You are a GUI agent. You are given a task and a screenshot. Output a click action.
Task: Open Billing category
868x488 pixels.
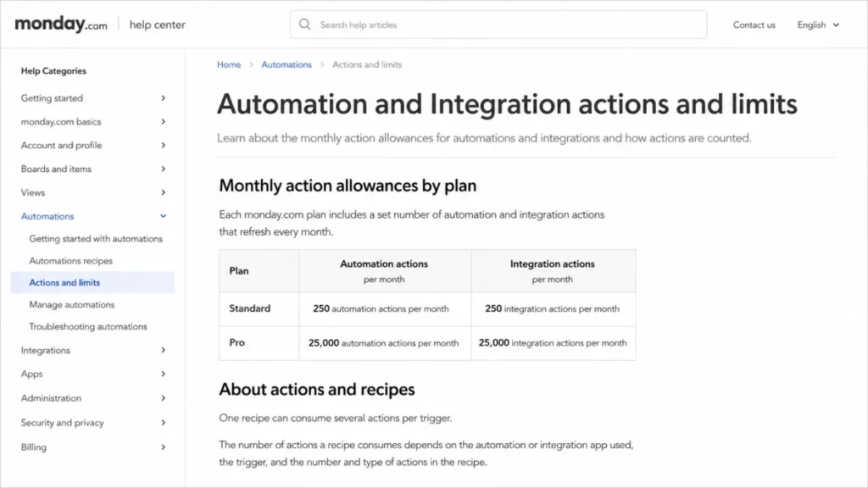(33, 447)
